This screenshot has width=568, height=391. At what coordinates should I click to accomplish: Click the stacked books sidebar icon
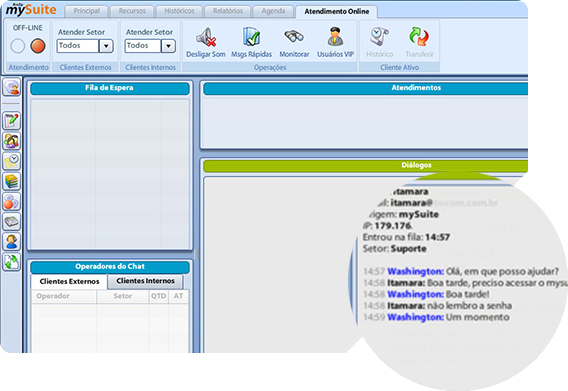tap(12, 181)
